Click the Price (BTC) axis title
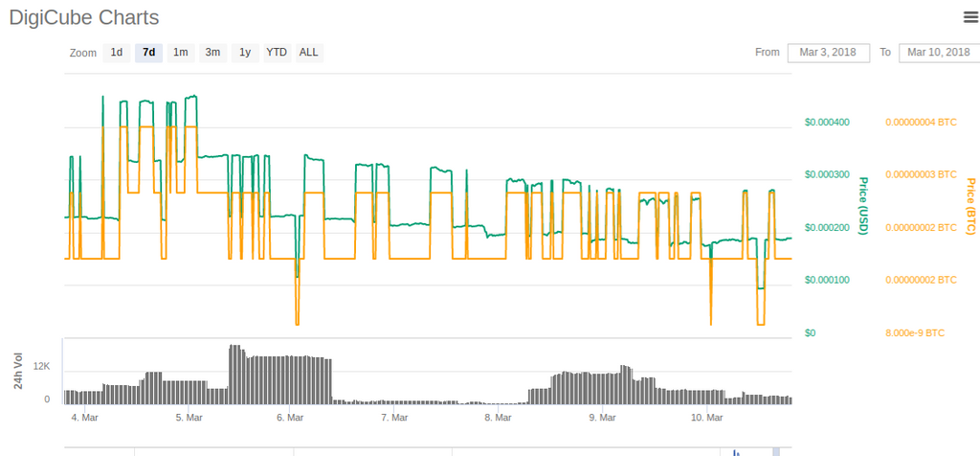This screenshot has height=456, width=980. click(970, 206)
